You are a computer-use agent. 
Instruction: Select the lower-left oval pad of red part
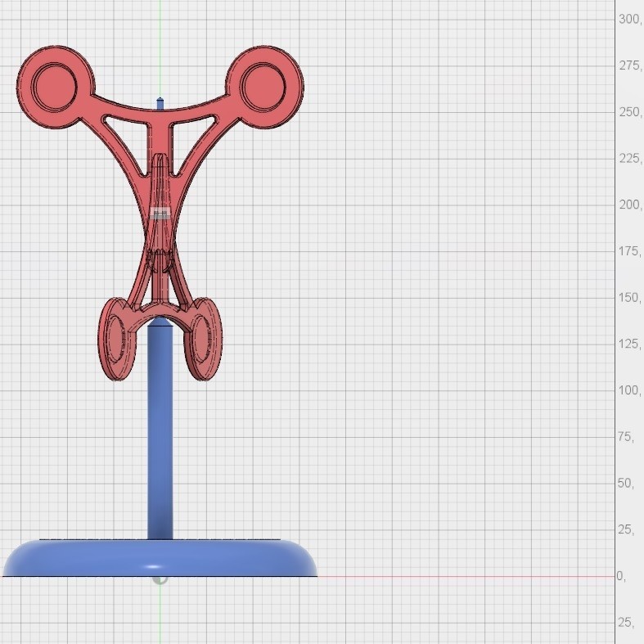pyautogui.click(x=117, y=340)
